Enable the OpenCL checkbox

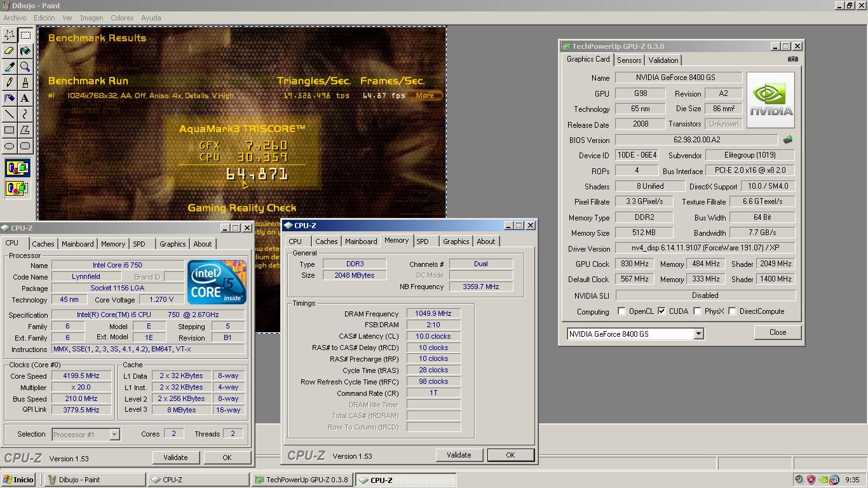[621, 311]
